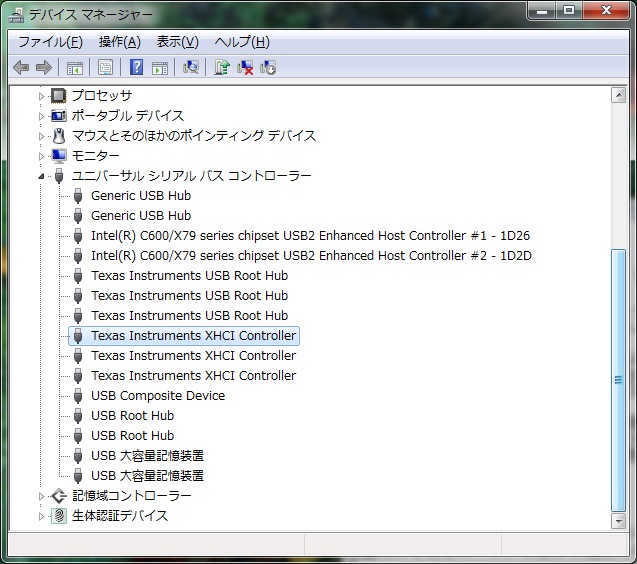The image size is (637, 564).
Task: Click the Device Manager title bar icon
Action: click(17, 15)
